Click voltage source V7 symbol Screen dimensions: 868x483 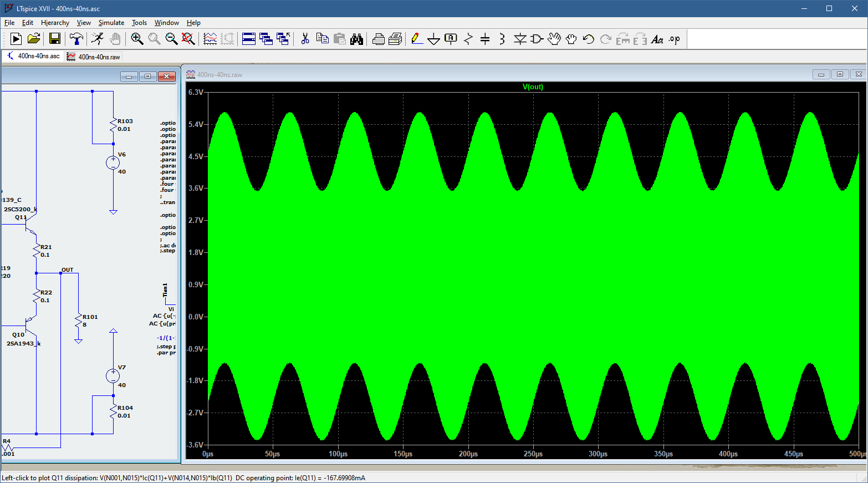click(x=113, y=375)
